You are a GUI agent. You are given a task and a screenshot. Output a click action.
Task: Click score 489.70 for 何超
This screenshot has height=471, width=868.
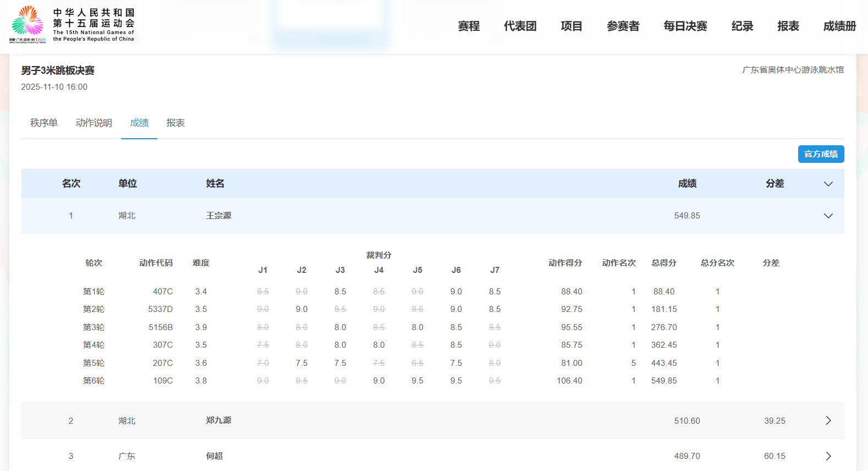pyautogui.click(x=687, y=456)
